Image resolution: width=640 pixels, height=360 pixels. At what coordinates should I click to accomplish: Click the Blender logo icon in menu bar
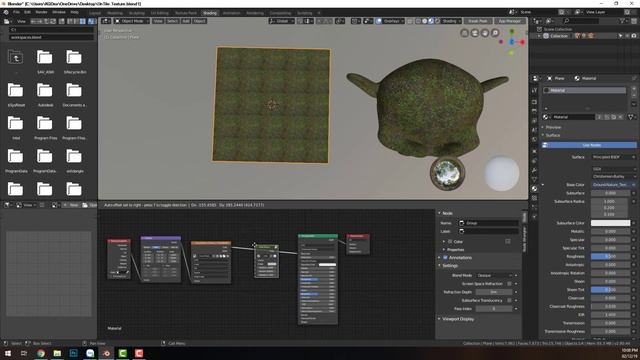pos(6,12)
